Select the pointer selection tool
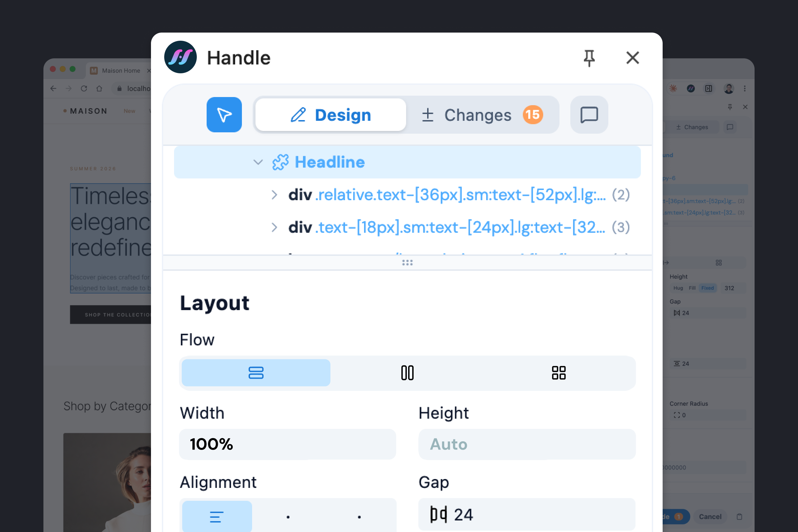Viewport: 798px width, 532px height. coord(224,115)
